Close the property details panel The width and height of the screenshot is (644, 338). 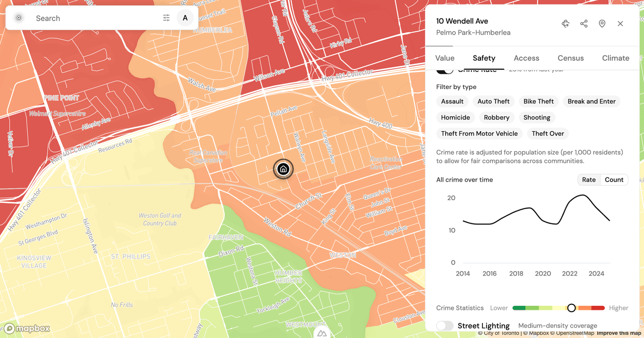click(x=620, y=24)
